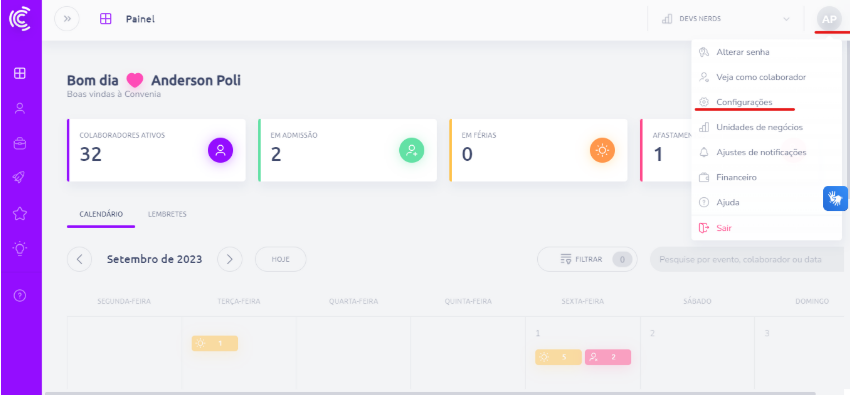Click the Convenia logo in sidebar
Image resolution: width=850 pixels, height=395 pixels.
pos(20,20)
